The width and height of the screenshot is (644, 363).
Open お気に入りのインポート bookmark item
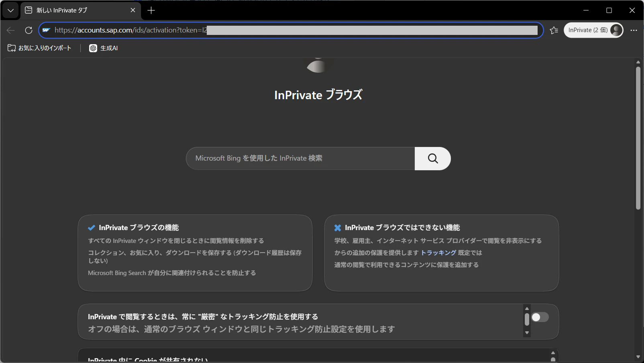(x=39, y=48)
